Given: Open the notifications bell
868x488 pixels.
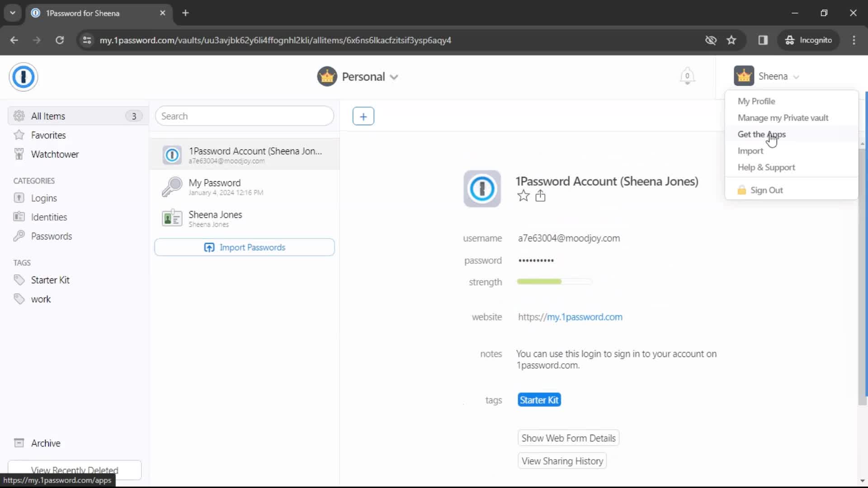Looking at the screenshot, I should click(687, 76).
